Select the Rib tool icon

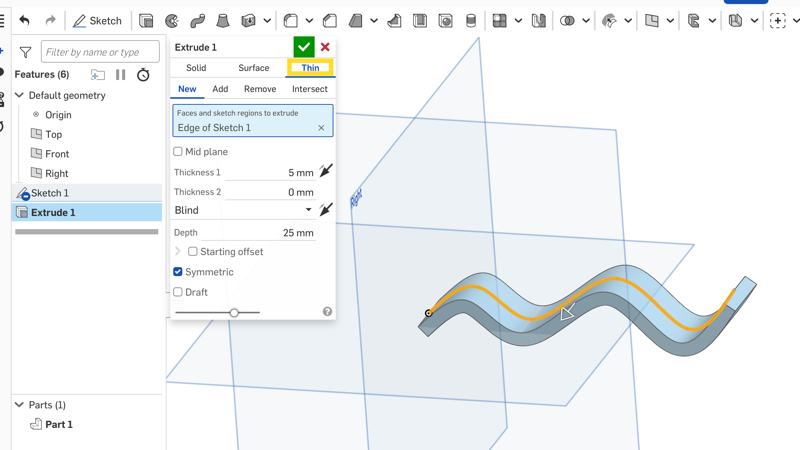(394, 21)
